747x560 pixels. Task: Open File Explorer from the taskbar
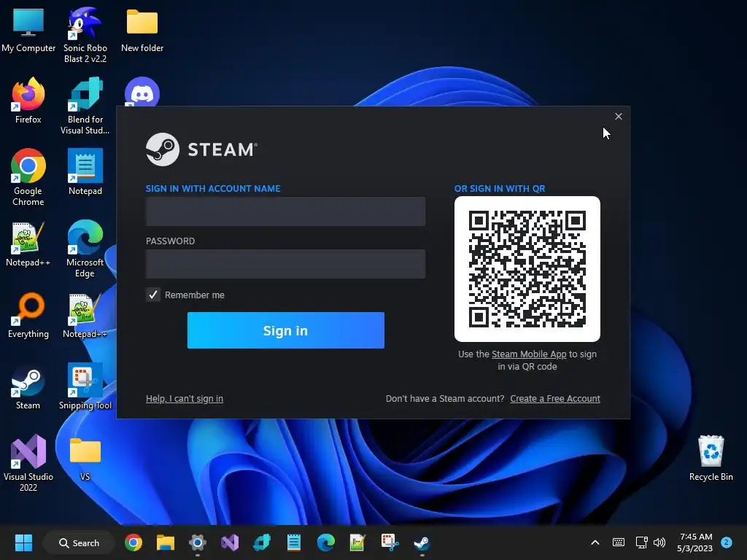pyautogui.click(x=166, y=542)
